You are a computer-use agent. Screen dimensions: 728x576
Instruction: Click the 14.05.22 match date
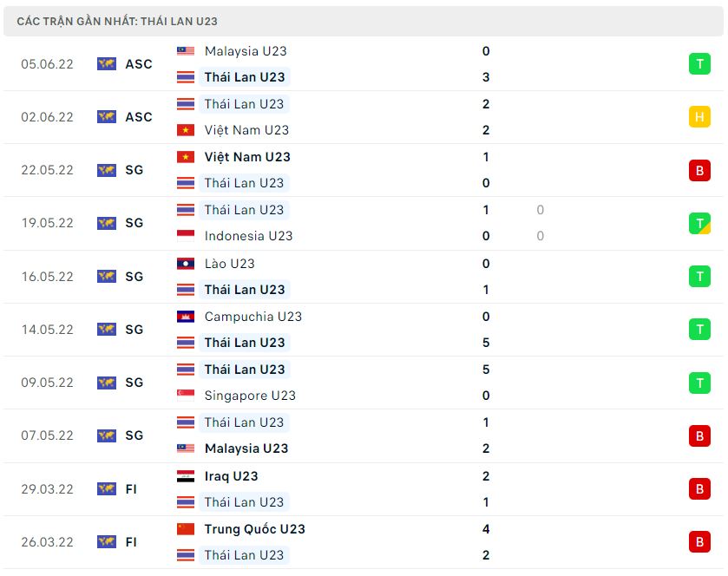coord(48,330)
